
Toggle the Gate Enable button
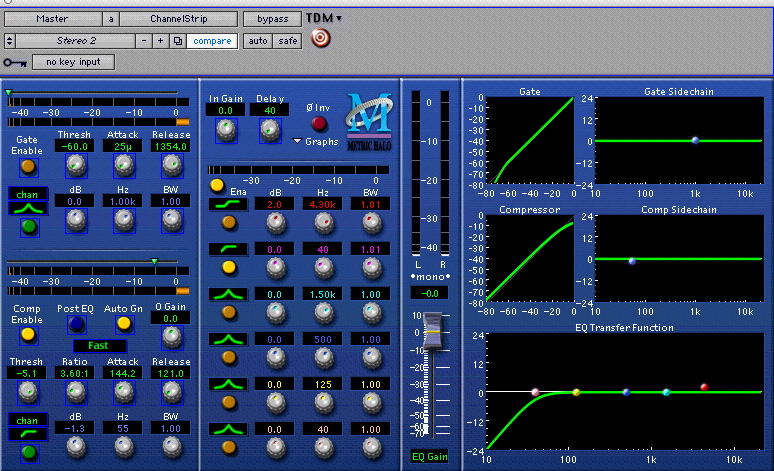click(x=28, y=167)
